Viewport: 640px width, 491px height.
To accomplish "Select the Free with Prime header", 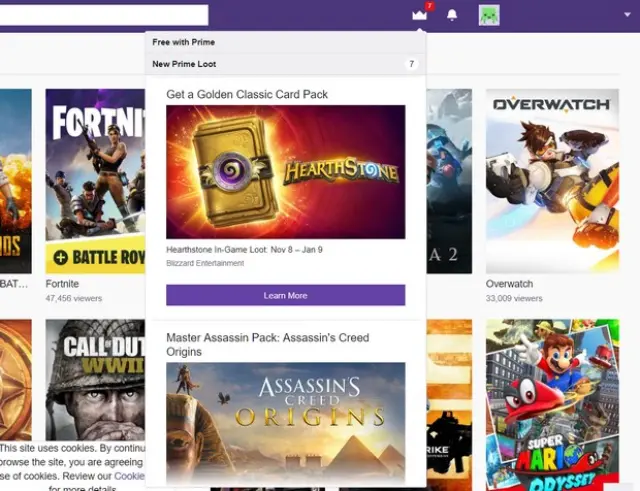I will (285, 42).
